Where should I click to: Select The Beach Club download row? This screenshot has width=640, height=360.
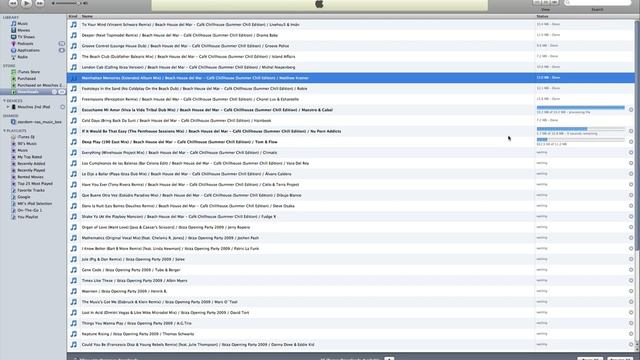tap(351, 56)
